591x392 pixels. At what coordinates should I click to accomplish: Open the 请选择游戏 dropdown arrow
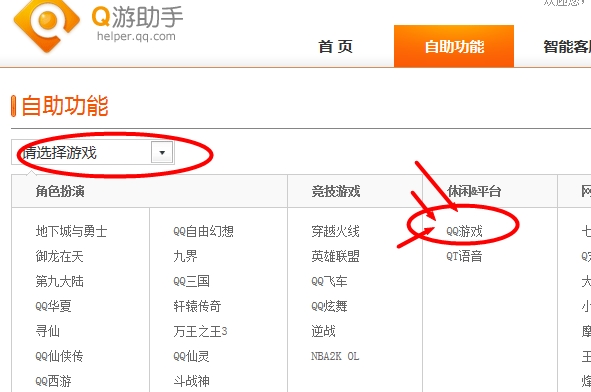[x=162, y=152]
